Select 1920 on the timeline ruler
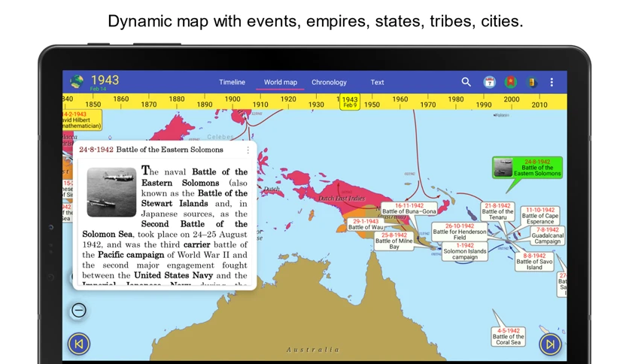The height and width of the screenshot is (364, 629). (288, 99)
